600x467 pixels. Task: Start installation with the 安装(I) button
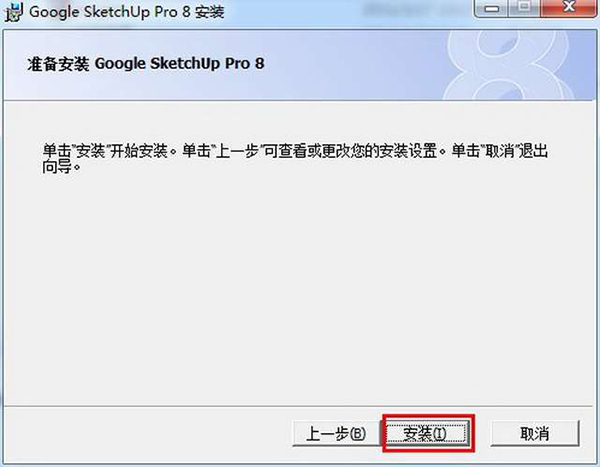pos(426,434)
